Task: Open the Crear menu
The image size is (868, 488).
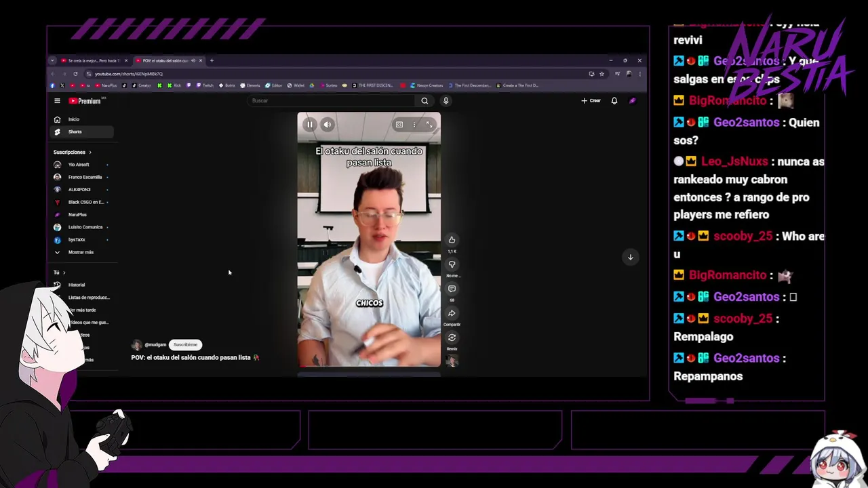Action: (591, 101)
